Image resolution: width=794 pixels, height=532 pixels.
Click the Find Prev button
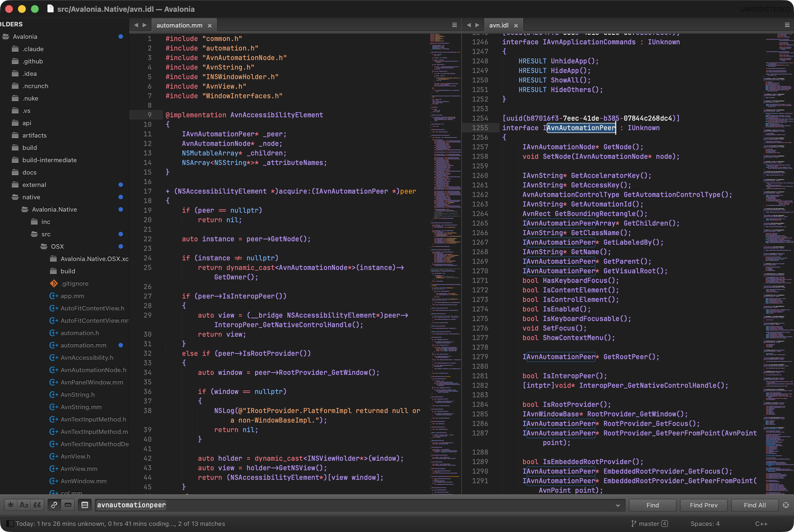[703, 505]
